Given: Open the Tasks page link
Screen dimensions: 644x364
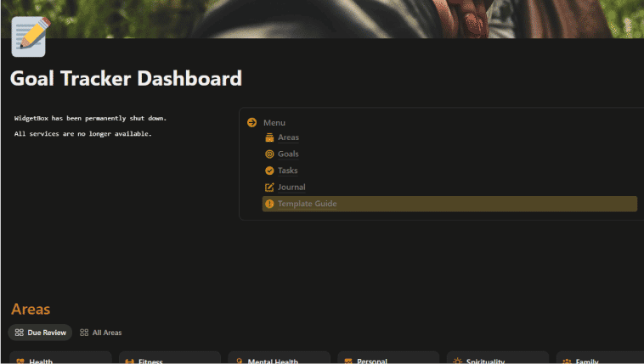Looking at the screenshot, I should click(x=287, y=171).
